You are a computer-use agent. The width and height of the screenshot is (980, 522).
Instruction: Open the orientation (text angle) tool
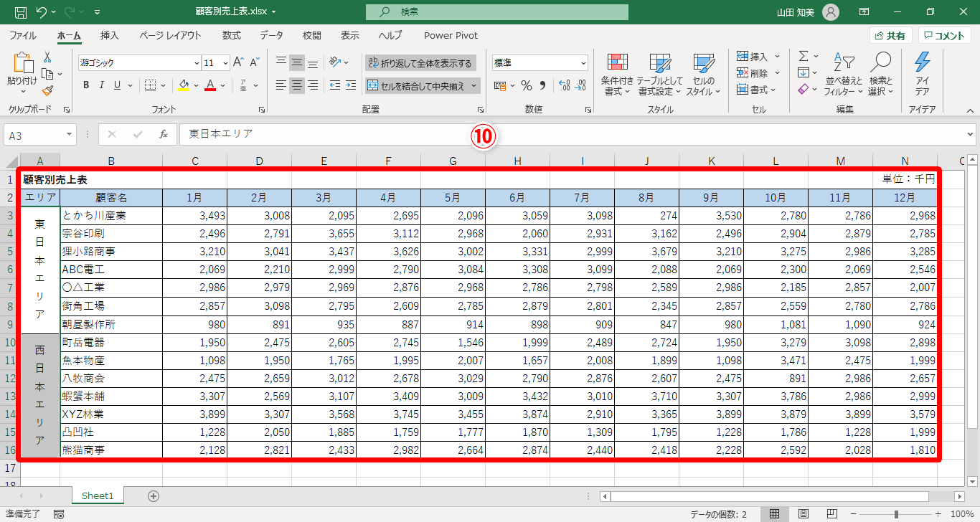pyautogui.click(x=336, y=62)
